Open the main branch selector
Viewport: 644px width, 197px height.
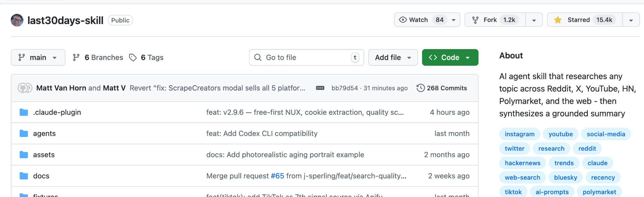(x=38, y=57)
